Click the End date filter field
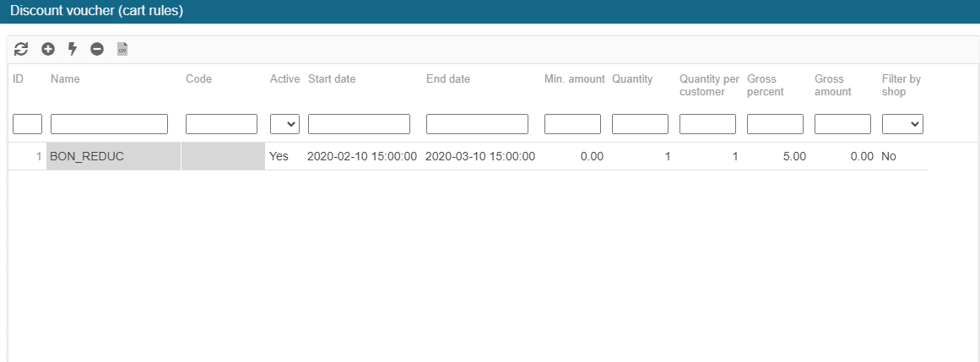Viewport: 980px width, 362px height. coord(477,124)
